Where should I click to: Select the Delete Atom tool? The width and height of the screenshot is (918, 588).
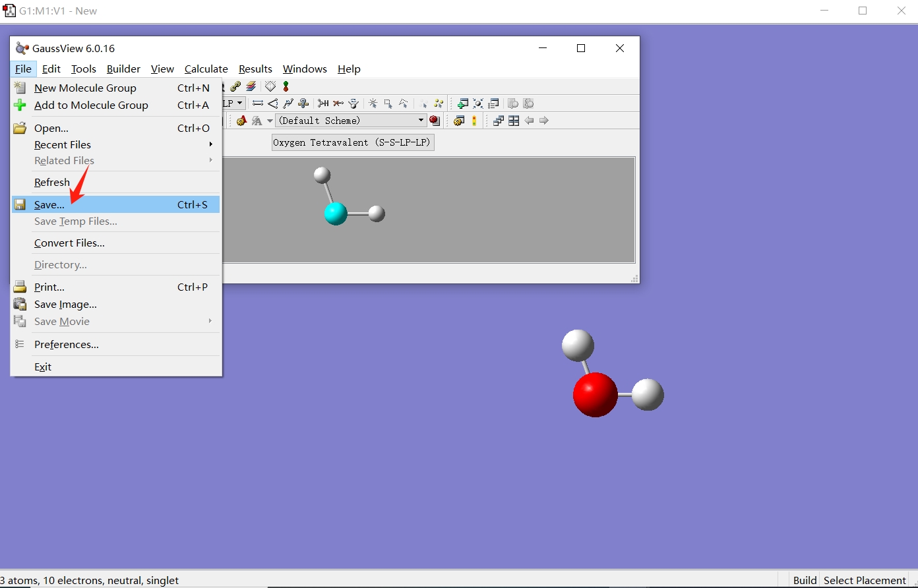(338, 103)
